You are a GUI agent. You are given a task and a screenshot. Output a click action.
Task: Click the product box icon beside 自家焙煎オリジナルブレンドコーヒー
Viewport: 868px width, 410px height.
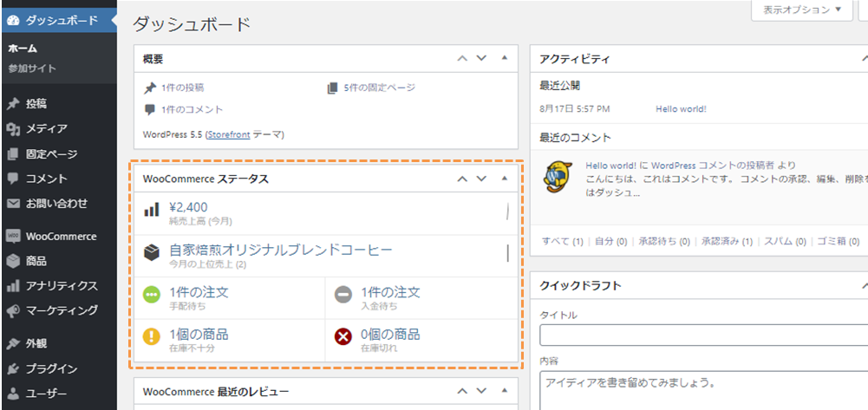[151, 253]
